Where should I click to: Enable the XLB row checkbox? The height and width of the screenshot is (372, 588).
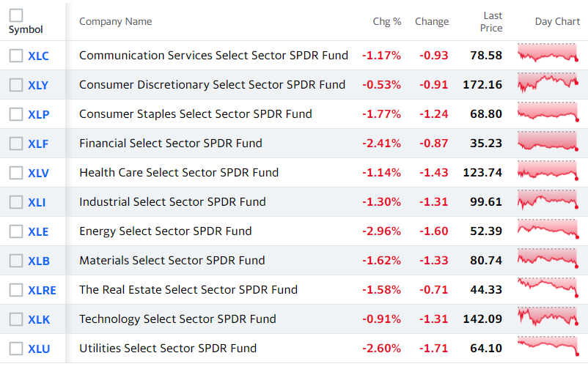16,261
